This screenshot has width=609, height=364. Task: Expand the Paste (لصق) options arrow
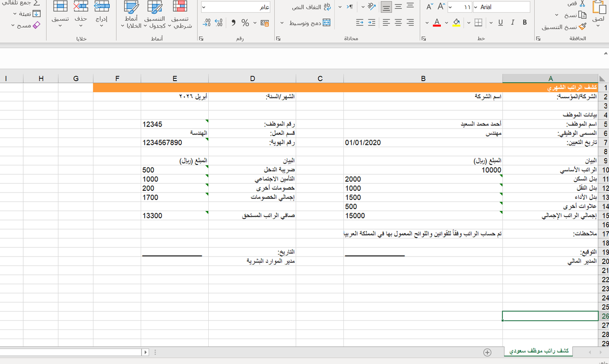598,25
